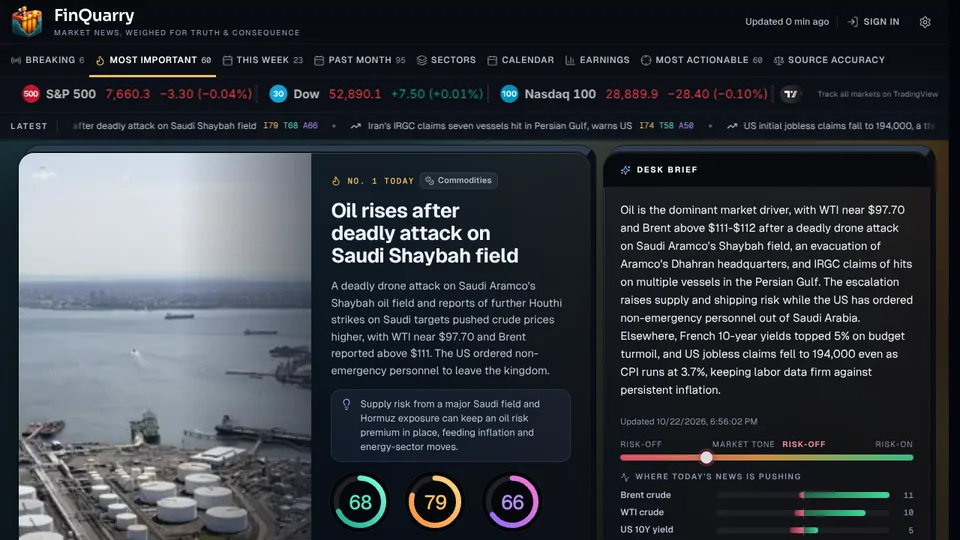This screenshot has width=960, height=540.
Task: Click the Nasdaq 100 value 28,889.9
Action: (632, 94)
